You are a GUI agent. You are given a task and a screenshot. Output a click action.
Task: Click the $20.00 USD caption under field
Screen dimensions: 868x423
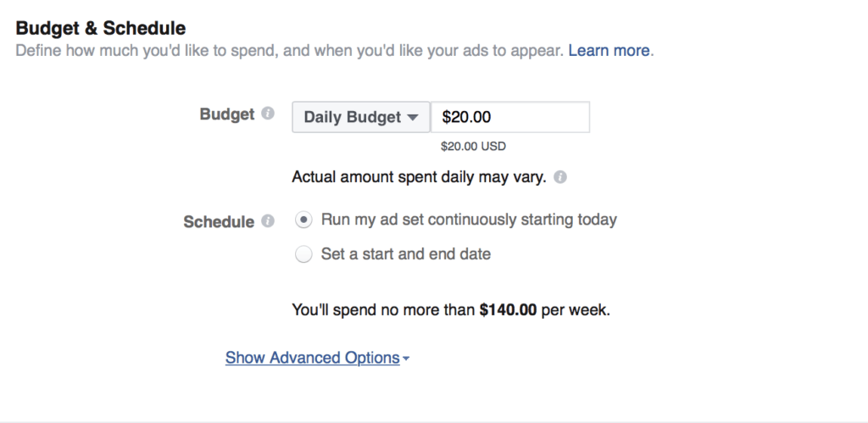click(x=473, y=147)
